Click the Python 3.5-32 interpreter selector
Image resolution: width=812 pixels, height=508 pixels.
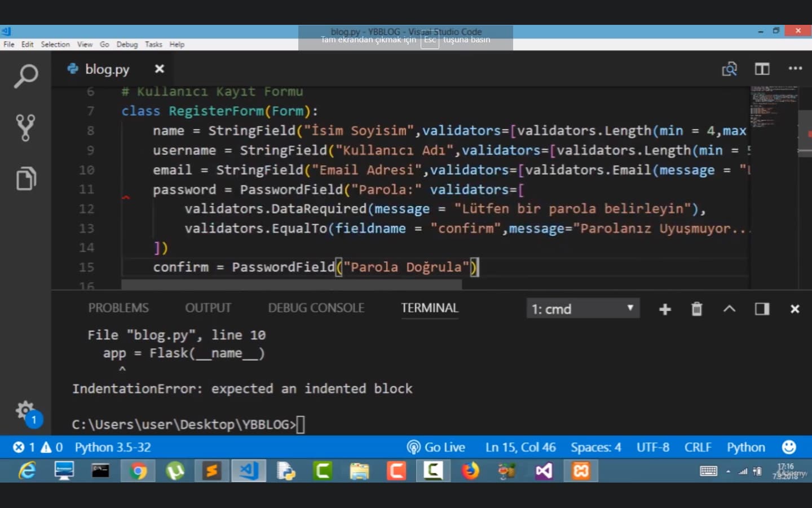(113, 447)
